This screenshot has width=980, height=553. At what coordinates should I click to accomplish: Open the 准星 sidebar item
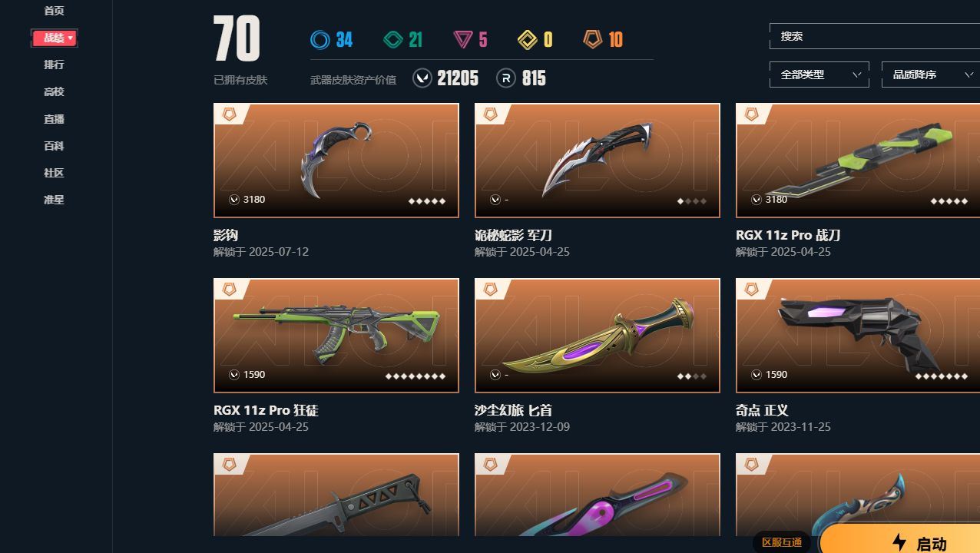[54, 200]
